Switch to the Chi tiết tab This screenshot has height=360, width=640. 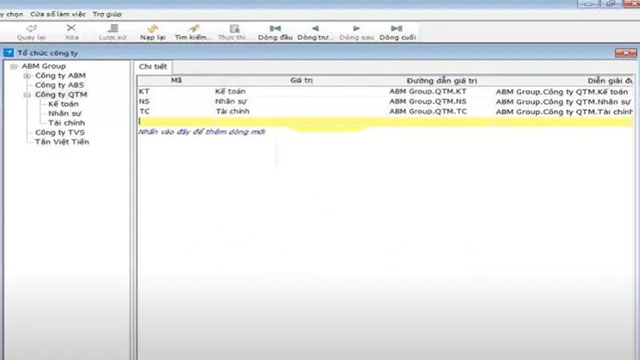coord(153,67)
